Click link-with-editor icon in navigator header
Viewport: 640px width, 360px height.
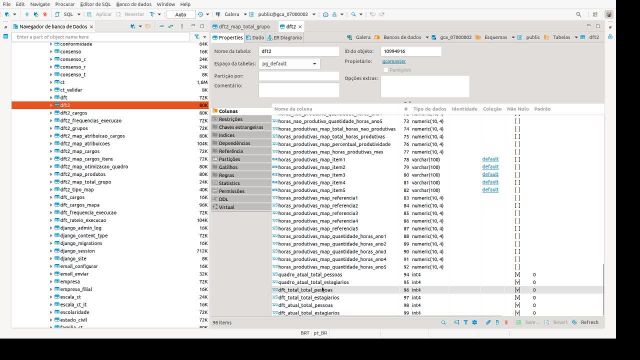[171, 27]
